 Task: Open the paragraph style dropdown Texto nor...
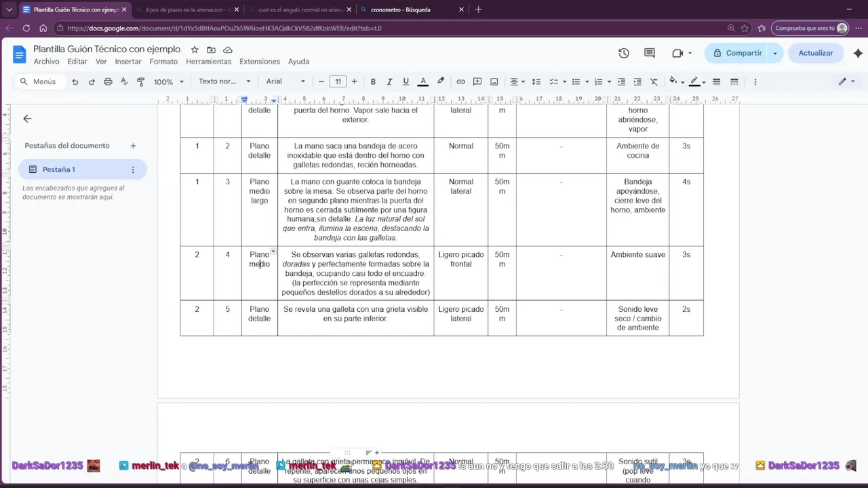[224, 81]
